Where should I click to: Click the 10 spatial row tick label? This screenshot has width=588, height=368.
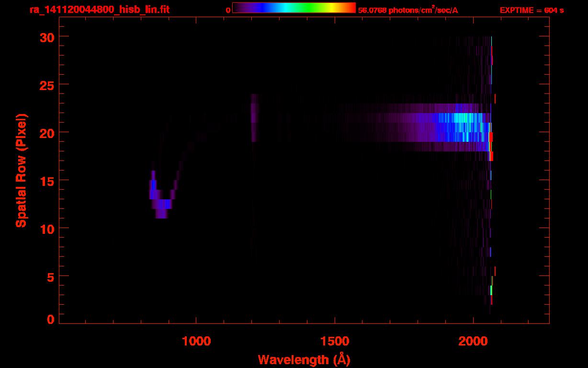[x=46, y=229]
